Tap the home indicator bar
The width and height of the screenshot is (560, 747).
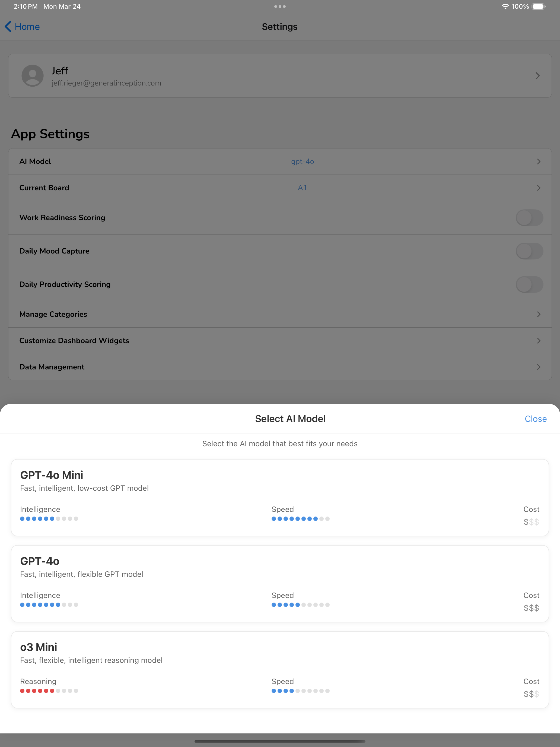click(280, 741)
